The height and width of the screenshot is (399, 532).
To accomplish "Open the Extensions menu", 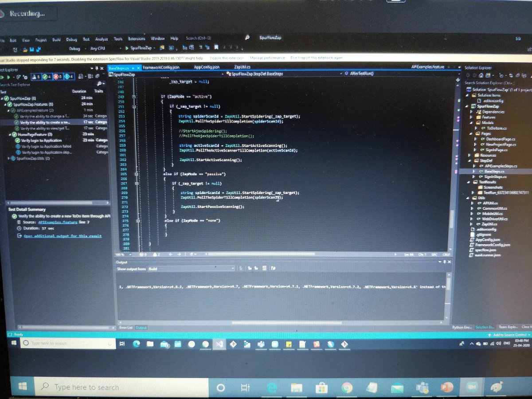I will click(137, 39).
